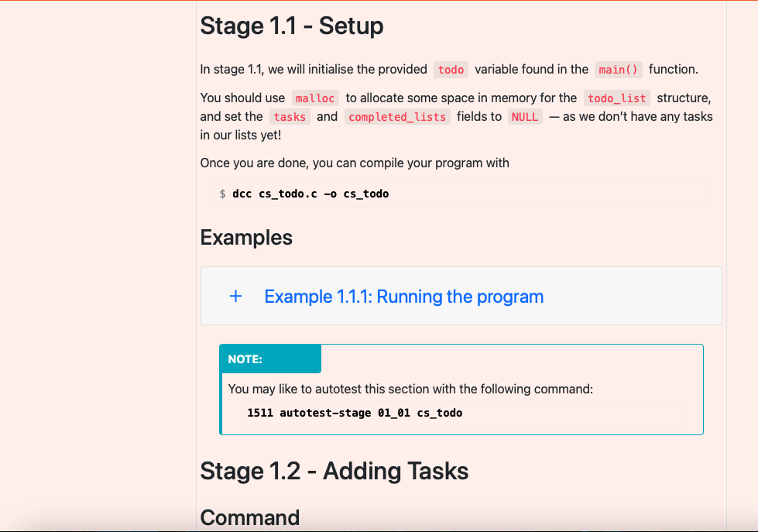Click the Example 1.1.1 collapsed panel area
This screenshot has height=532, width=758.
point(461,296)
